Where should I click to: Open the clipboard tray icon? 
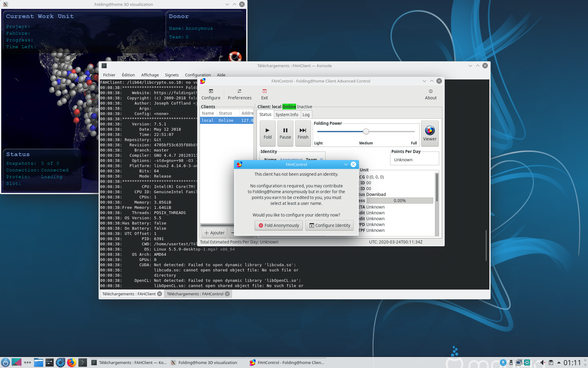coord(551,362)
